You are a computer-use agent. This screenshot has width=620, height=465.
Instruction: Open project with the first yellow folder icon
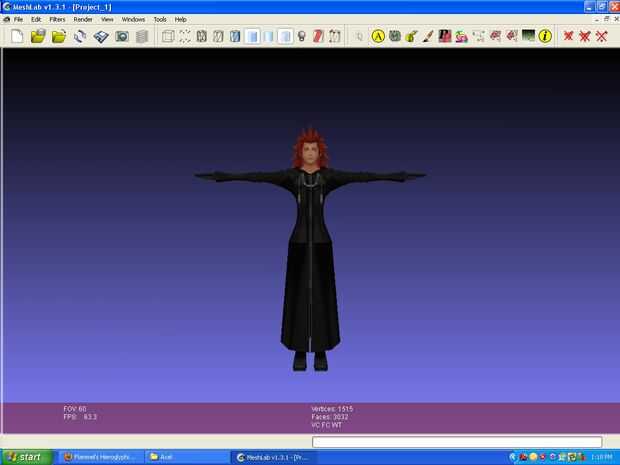point(38,36)
